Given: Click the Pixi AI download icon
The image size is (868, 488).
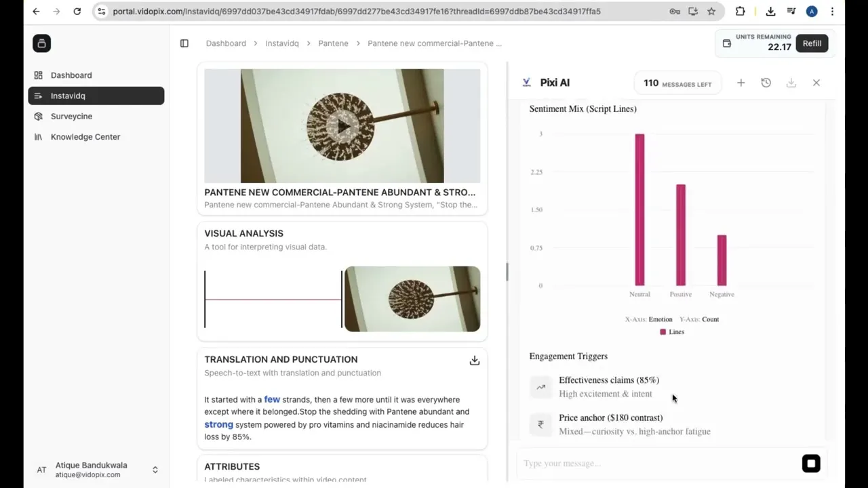Looking at the screenshot, I should point(791,83).
